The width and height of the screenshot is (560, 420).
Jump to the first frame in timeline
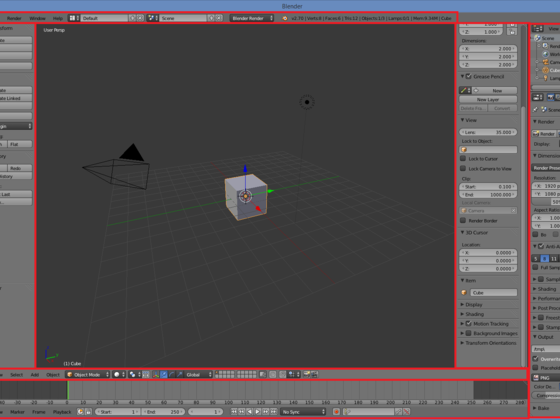point(234,412)
